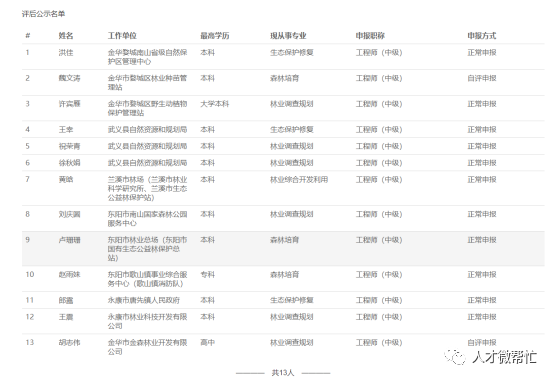Select 武义县自然资源和规划局 in row 6

(147, 163)
